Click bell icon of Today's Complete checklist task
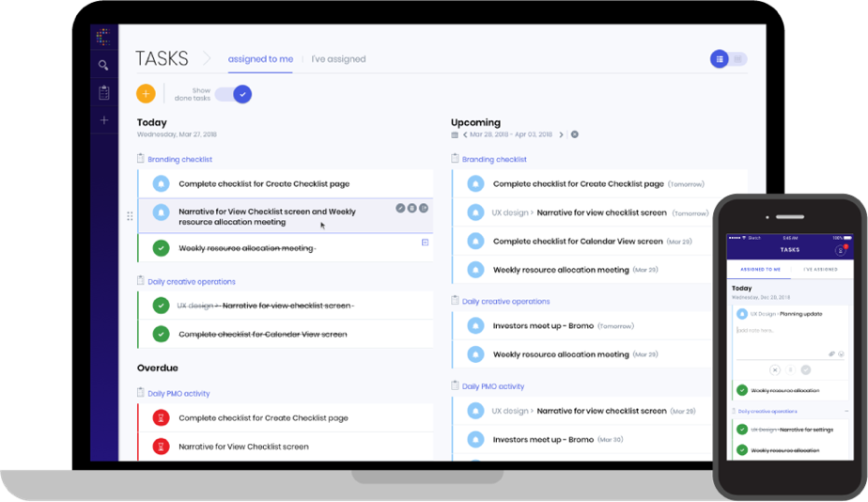The height and width of the screenshot is (502, 868). pyautogui.click(x=161, y=183)
